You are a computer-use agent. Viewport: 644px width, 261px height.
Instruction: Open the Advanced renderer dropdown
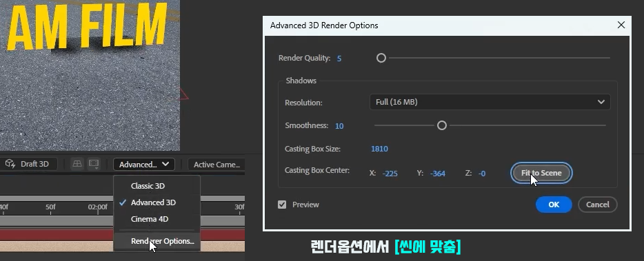coord(144,165)
